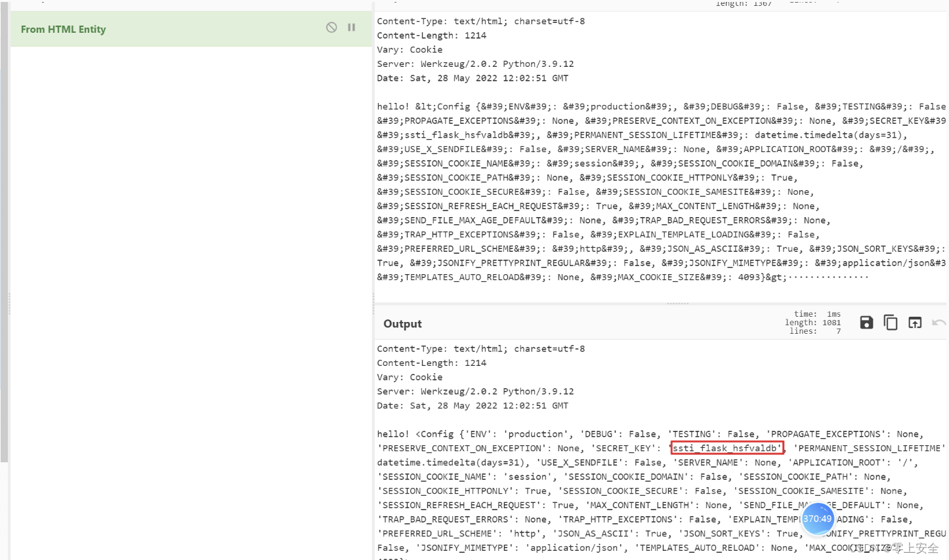Undo icon in Output header
949x560 pixels.
pyautogui.click(x=939, y=323)
